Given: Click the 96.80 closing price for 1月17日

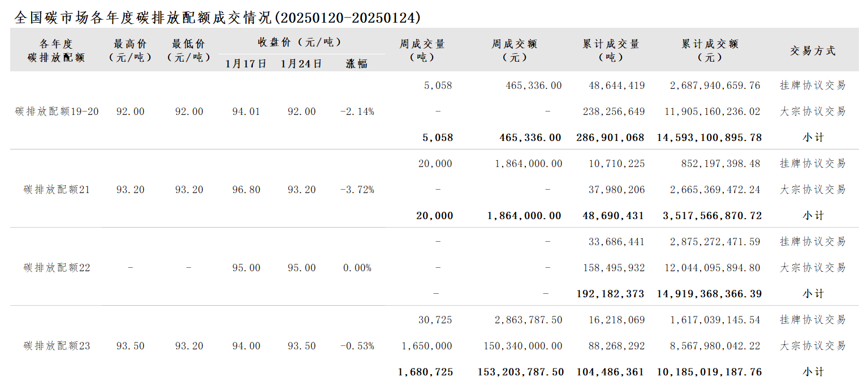Looking at the screenshot, I should (x=246, y=190).
